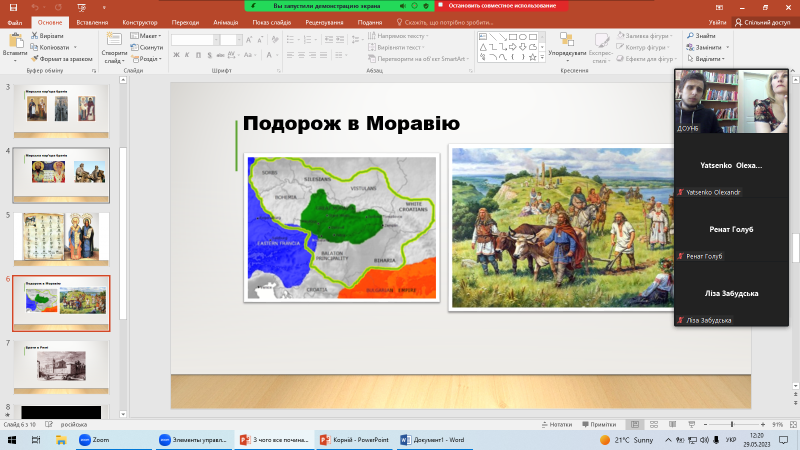Pick the right arrow shape in gallery
This screenshot has width=800, height=450.
pyautogui.click(x=513, y=46)
